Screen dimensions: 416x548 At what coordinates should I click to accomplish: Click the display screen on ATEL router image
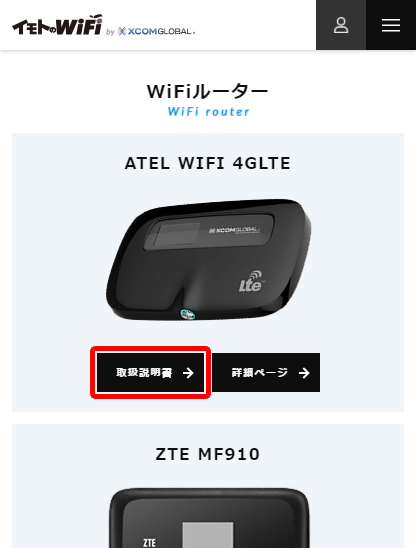pyautogui.click(x=179, y=235)
